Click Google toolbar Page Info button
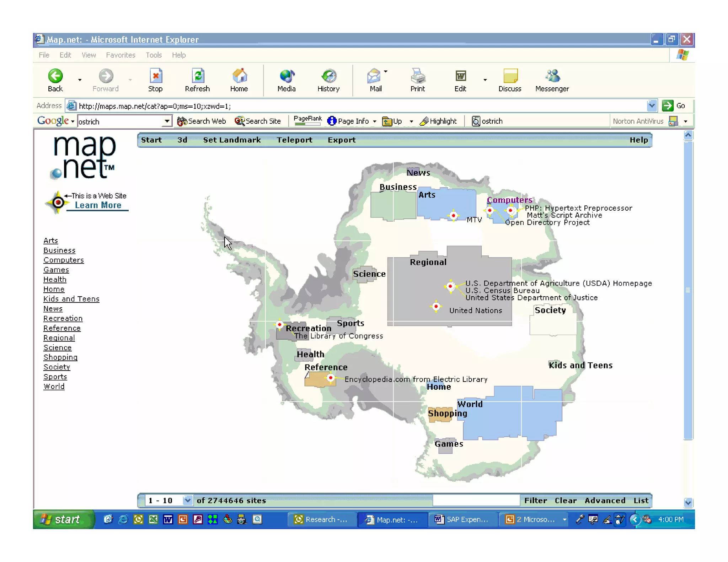Viewport: 728px width, 562px height. 348,121
